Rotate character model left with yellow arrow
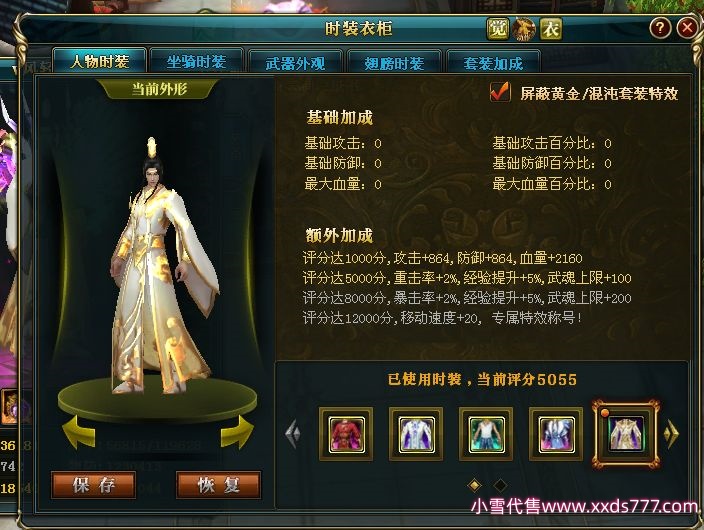 tap(79, 432)
